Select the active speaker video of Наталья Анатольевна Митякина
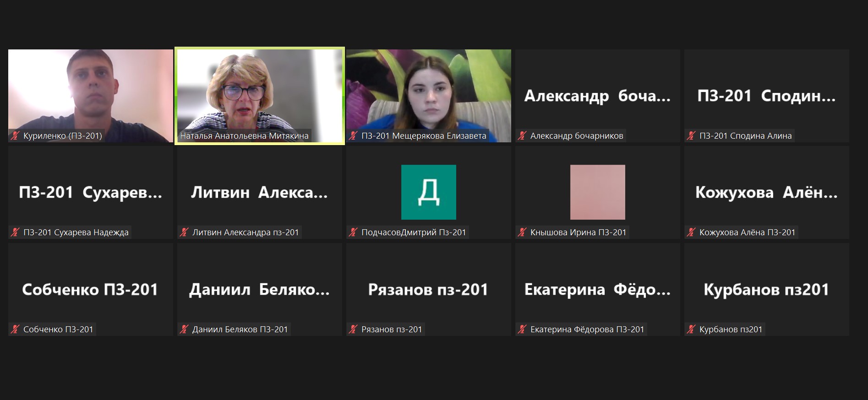868x400 pixels. (x=260, y=96)
